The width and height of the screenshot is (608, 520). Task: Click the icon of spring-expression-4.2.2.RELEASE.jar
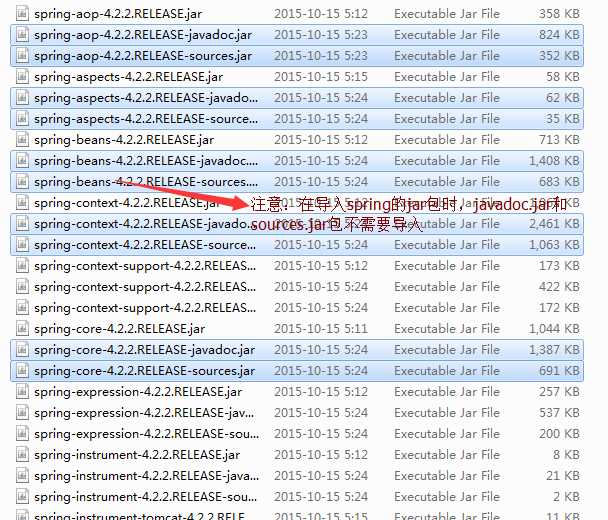tap(22, 392)
